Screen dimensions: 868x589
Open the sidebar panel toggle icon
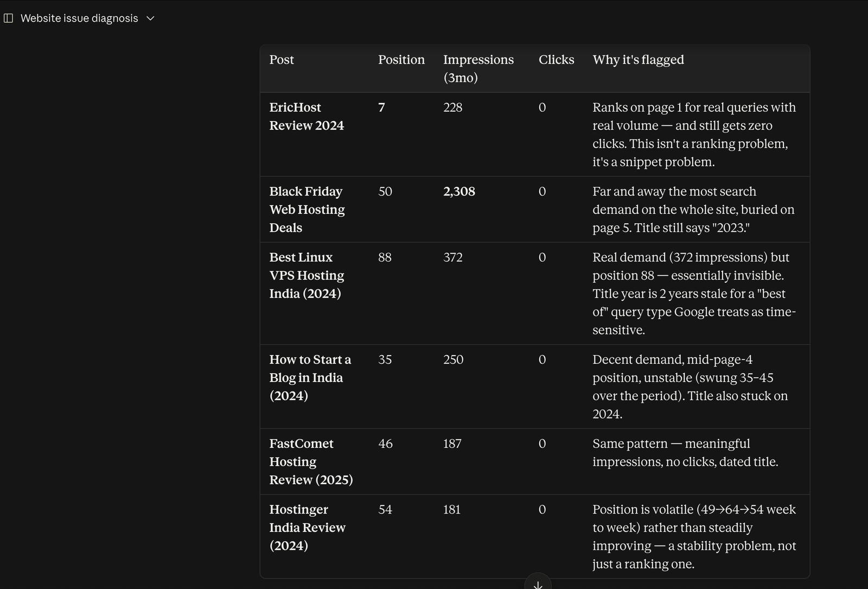[8, 18]
